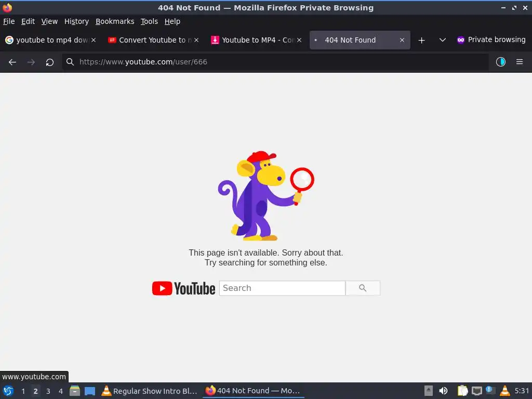Reload the current page

point(49,62)
